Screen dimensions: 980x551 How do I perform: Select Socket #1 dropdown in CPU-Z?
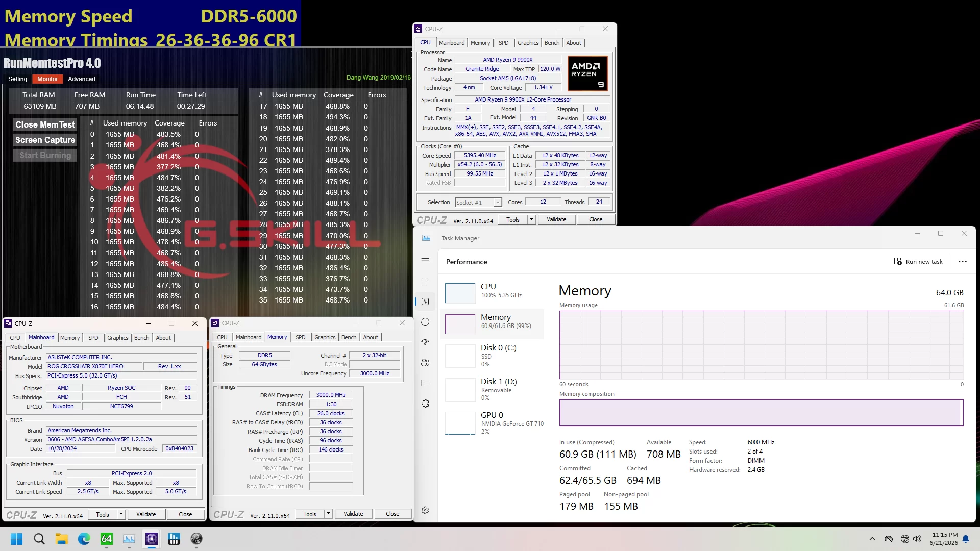click(477, 203)
